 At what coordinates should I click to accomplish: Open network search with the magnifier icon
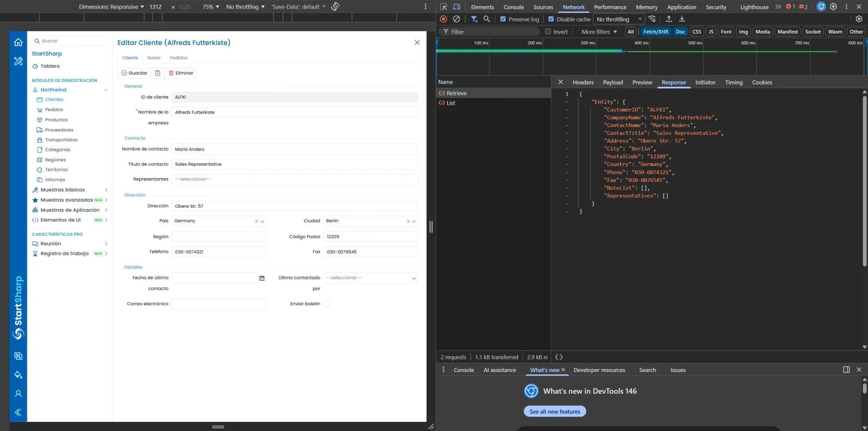487,19
